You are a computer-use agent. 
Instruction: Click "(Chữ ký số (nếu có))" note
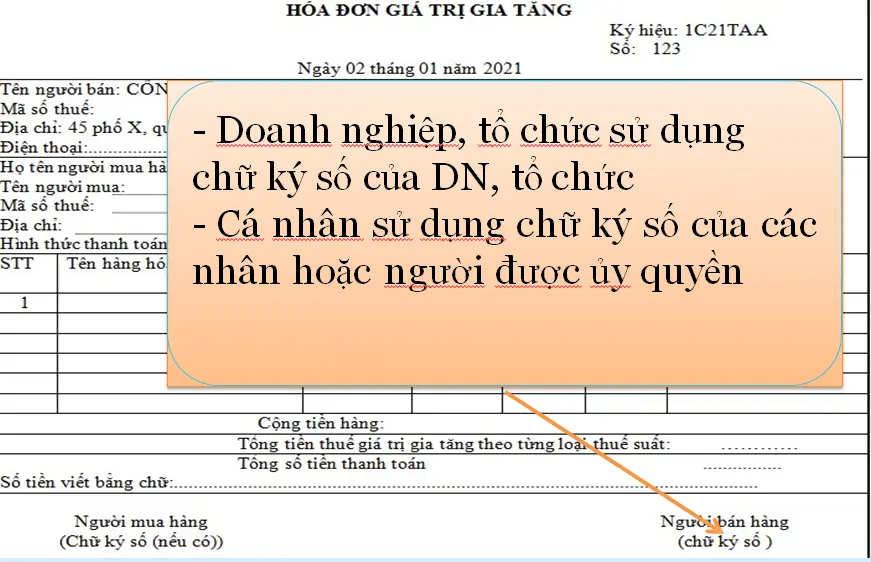(141, 541)
